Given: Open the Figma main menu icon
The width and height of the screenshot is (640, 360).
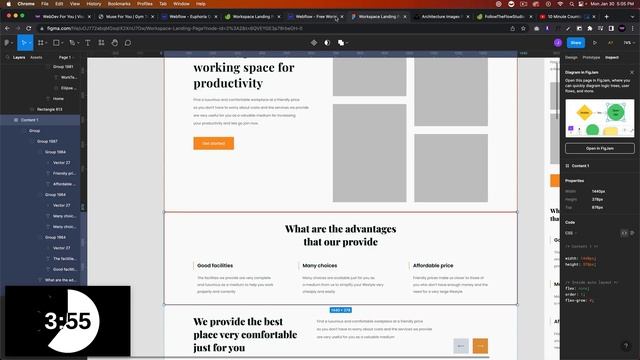Looking at the screenshot, I should coord(7,43).
